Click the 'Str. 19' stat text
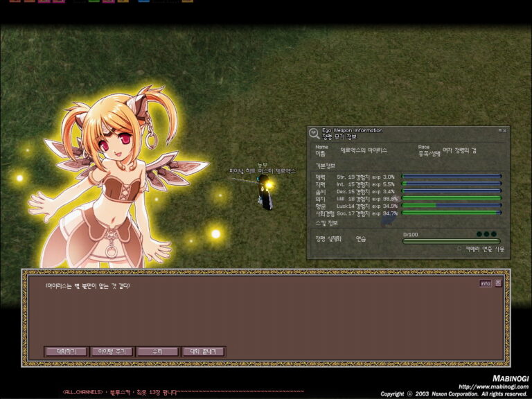532x399 pixels. (x=346, y=177)
